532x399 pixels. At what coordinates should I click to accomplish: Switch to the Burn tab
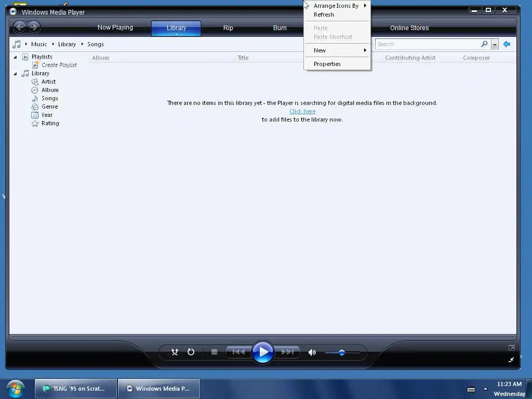[280, 28]
